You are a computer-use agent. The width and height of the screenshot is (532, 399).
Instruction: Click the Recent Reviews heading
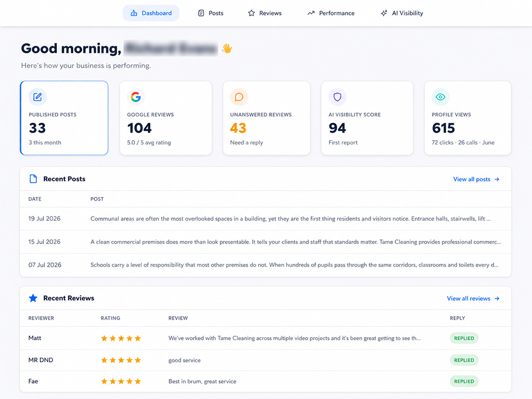(x=68, y=298)
